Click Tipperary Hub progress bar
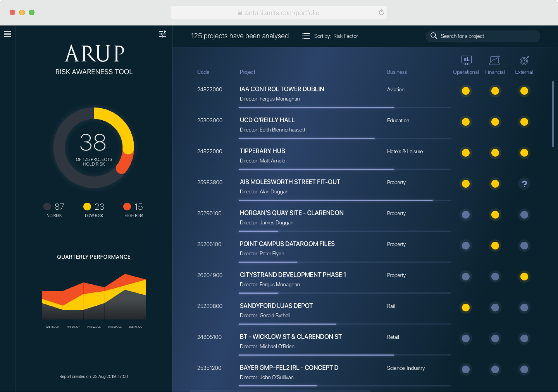Screen dimensions: 558x392 (x=316, y=169)
